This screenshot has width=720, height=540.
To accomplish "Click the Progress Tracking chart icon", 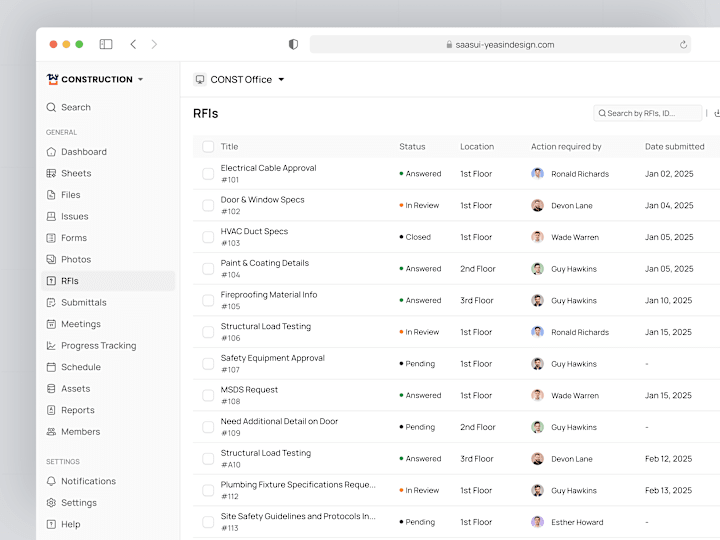I will [x=51, y=346].
